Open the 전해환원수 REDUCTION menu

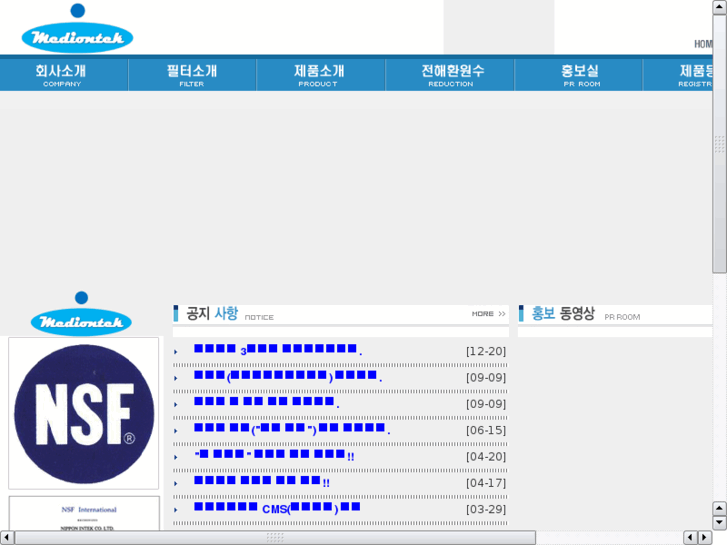coord(450,75)
